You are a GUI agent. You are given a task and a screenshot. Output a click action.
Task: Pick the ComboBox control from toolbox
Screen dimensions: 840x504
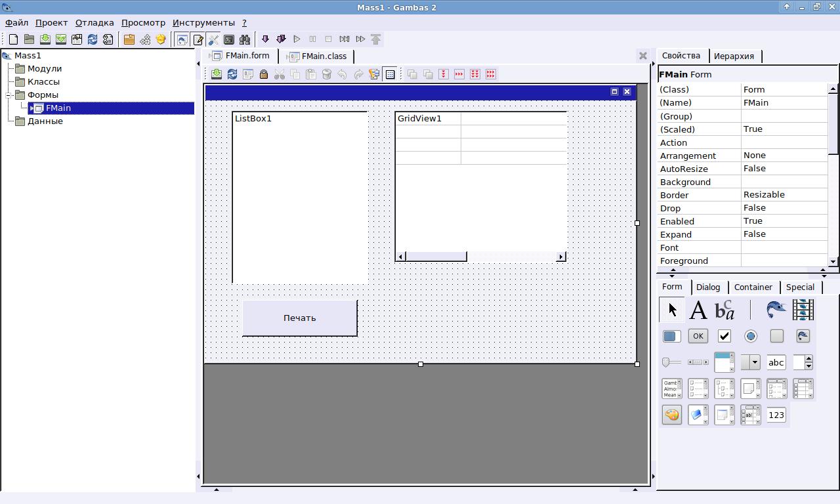coord(751,362)
